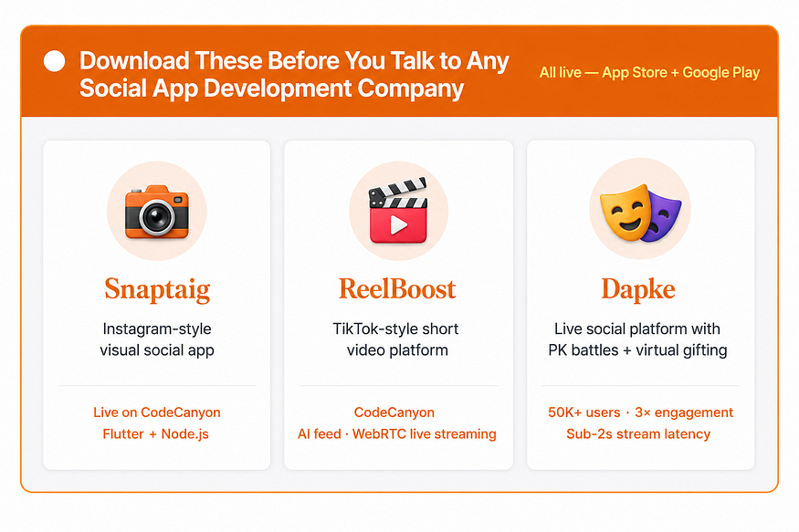Open the Snaptaig app title
This screenshot has height=532, width=799.
(157, 289)
